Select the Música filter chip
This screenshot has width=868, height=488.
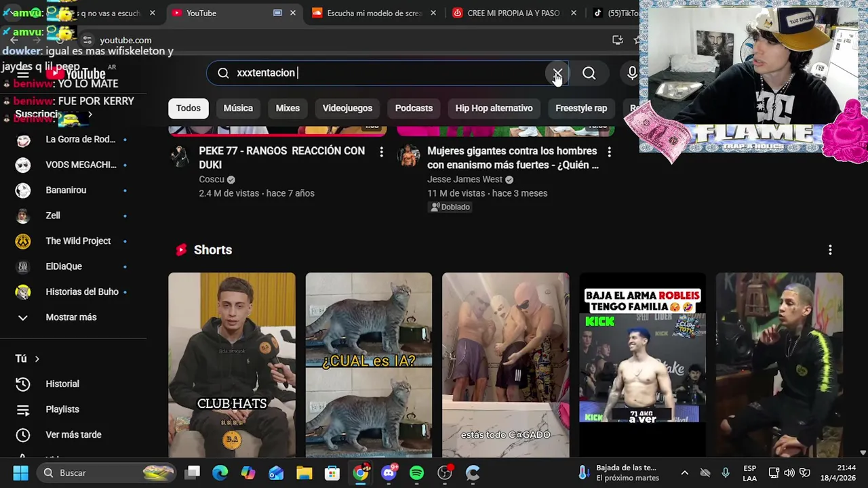point(238,108)
